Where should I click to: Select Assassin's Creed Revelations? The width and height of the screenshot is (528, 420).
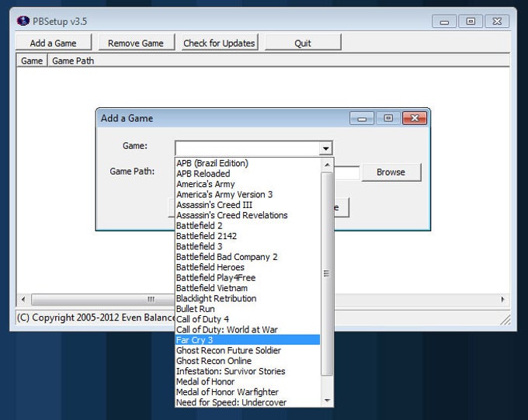tap(248, 216)
